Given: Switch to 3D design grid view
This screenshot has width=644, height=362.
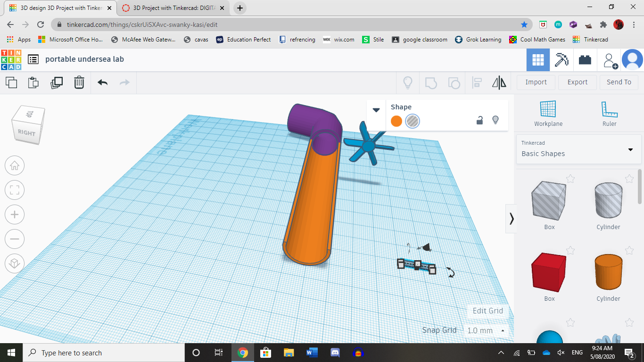Looking at the screenshot, I should tap(538, 60).
